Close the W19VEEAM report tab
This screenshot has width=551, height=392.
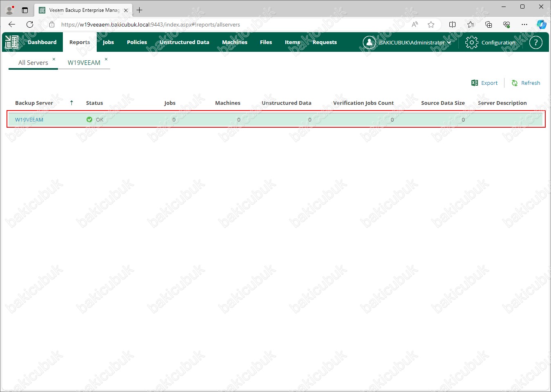pos(106,59)
